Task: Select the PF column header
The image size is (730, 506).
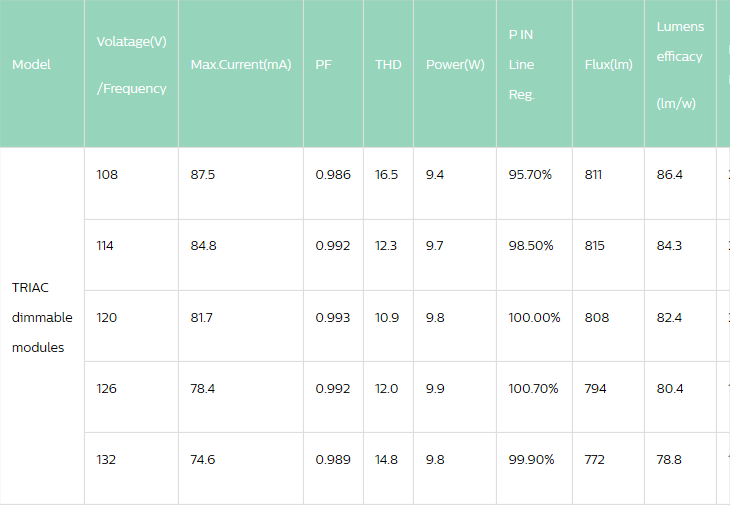Action: pos(323,65)
